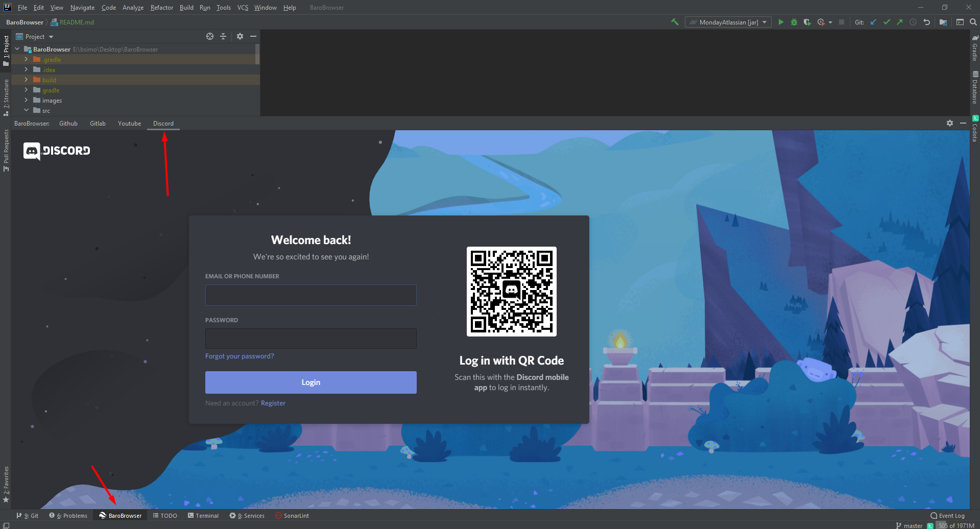Open the File menu
The width and height of the screenshot is (980, 529).
tap(22, 8)
